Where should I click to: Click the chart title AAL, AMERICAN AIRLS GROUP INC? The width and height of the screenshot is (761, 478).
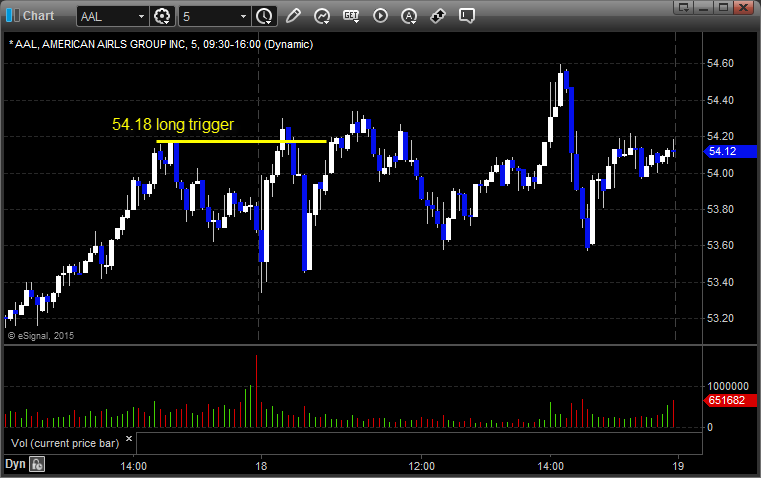tap(100, 44)
